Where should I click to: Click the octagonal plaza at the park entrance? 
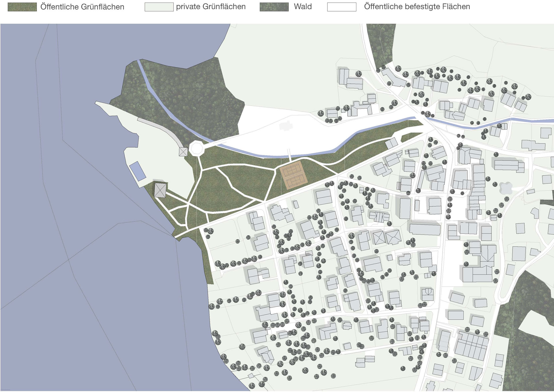coord(197,148)
